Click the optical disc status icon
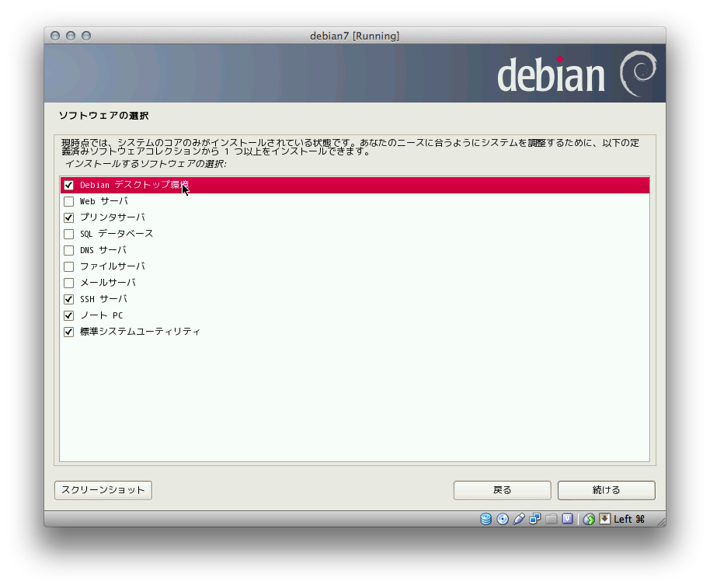The image size is (710, 588). [x=503, y=519]
